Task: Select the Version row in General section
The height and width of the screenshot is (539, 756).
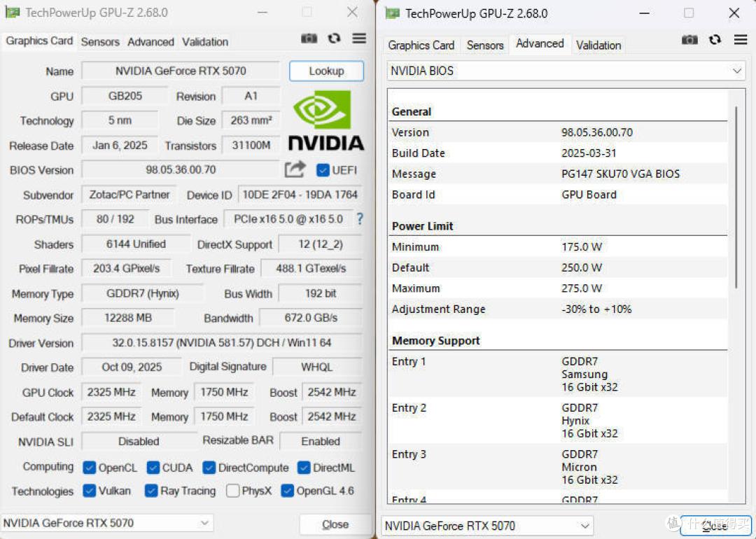Action: point(559,132)
